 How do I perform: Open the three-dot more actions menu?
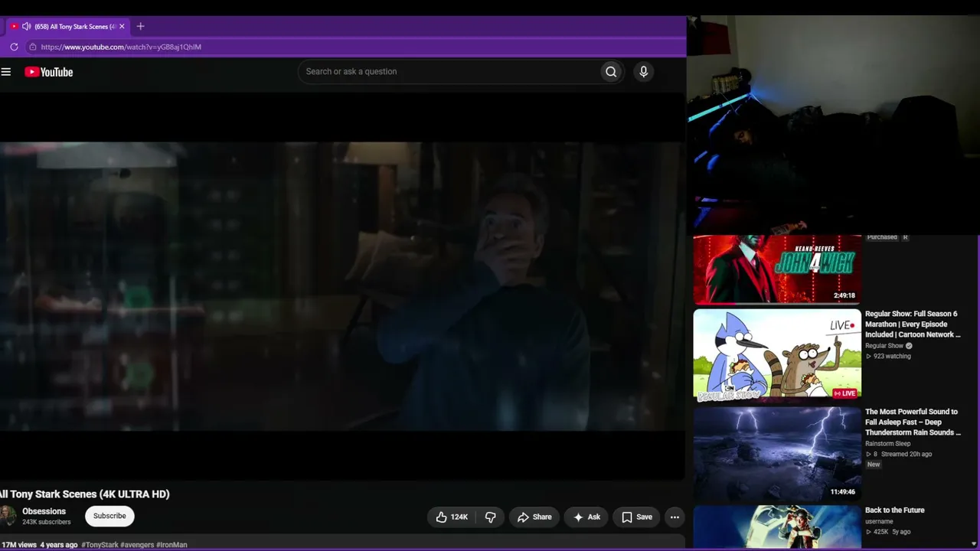click(x=675, y=517)
